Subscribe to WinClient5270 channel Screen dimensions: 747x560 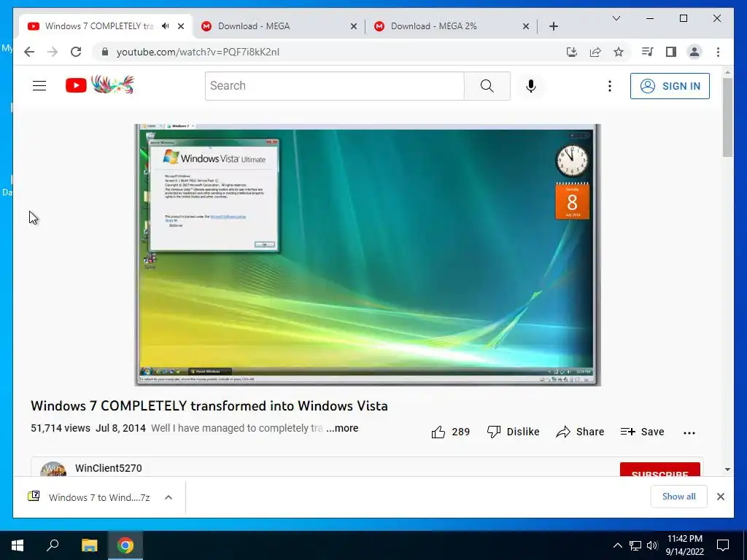659,470
